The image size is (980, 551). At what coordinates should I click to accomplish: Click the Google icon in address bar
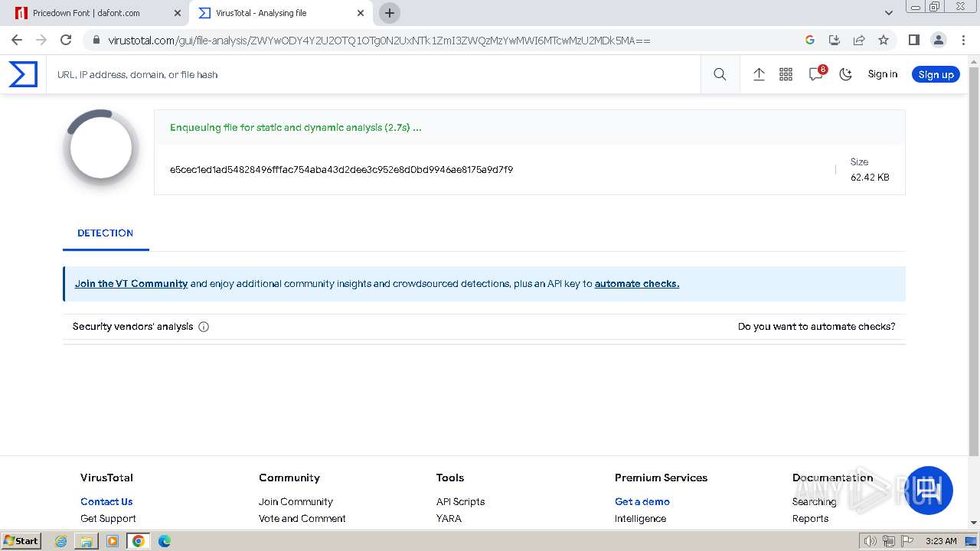click(810, 40)
